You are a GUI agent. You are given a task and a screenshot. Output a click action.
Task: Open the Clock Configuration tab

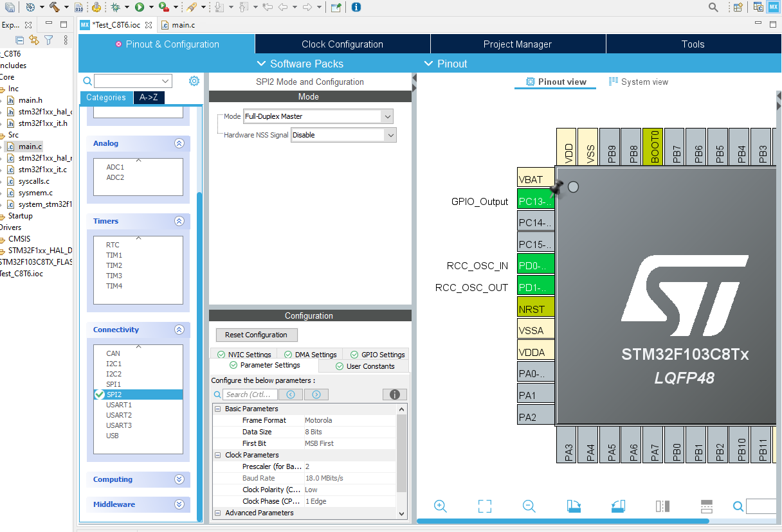coord(342,44)
